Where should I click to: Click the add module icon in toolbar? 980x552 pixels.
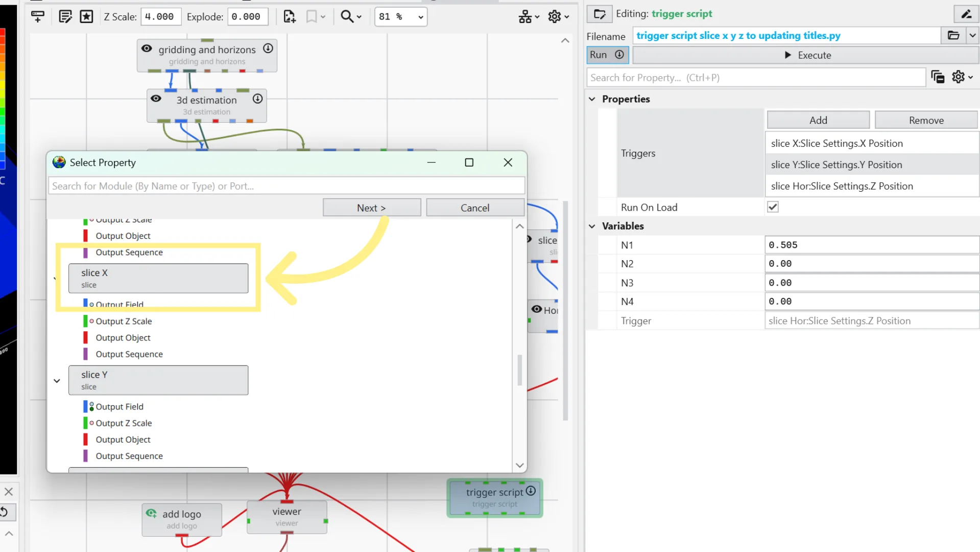point(38,16)
